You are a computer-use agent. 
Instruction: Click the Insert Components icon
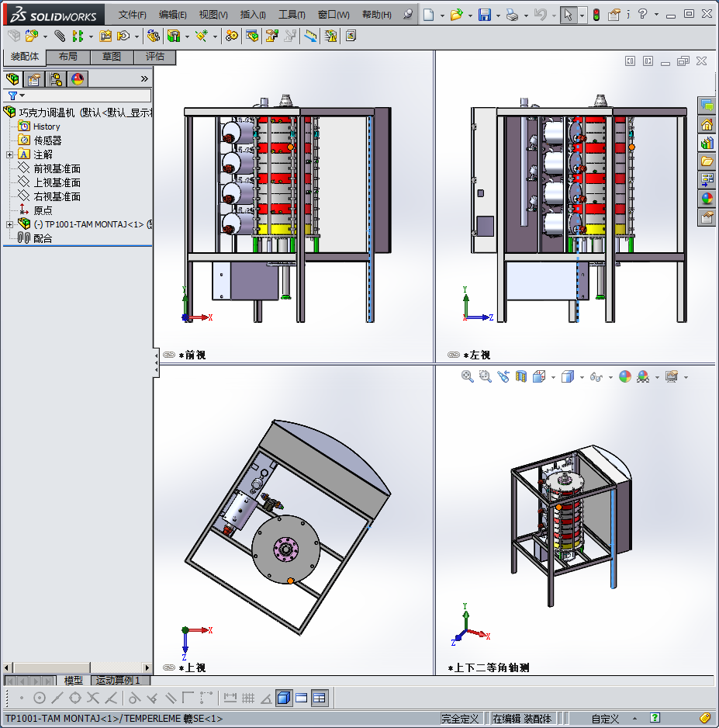click(x=32, y=36)
